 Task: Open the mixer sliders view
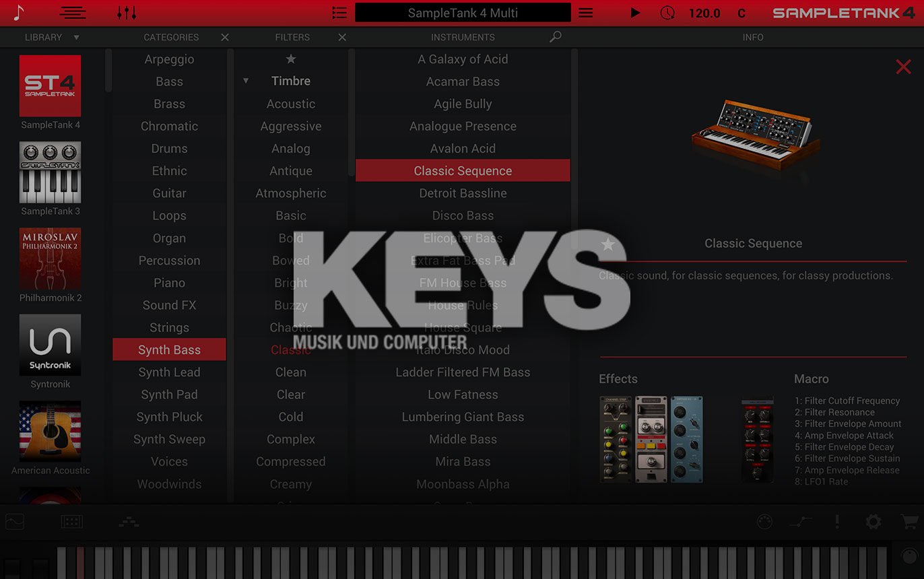click(x=126, y=13)
